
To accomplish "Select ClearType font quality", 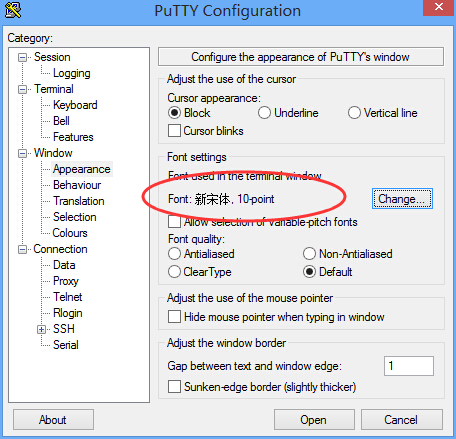I will (x=174, y=272).
